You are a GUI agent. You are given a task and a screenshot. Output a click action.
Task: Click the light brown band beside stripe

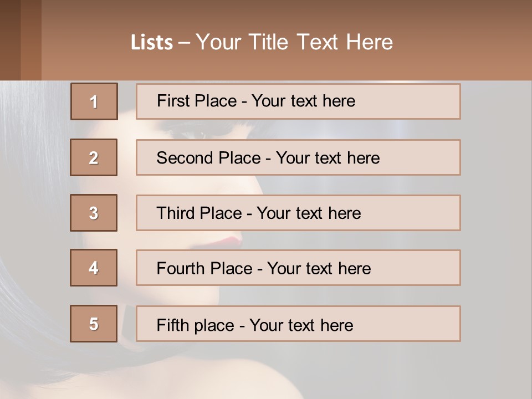[31, 40]
